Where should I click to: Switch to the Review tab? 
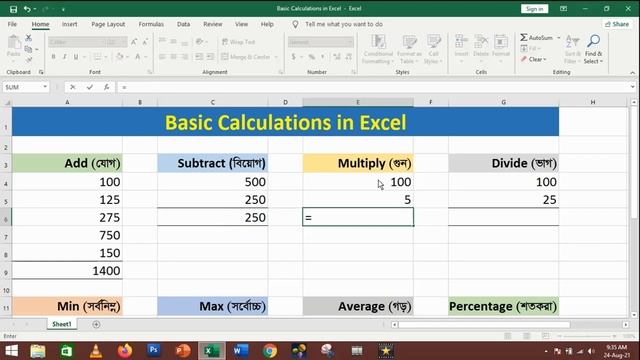pos(213,24)
